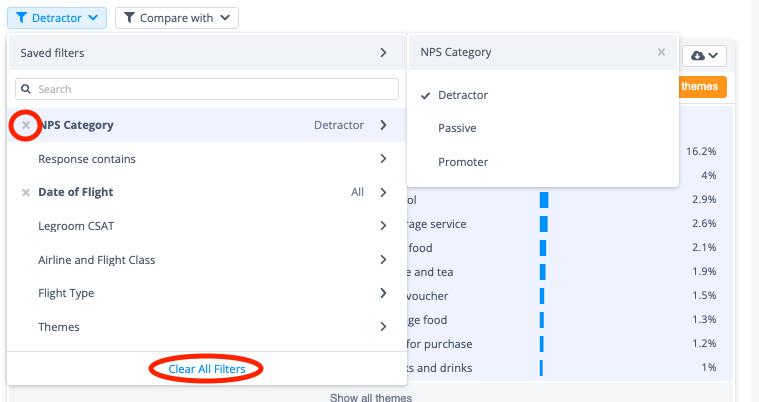Open the Date of Flight filter
This screenshot has height=402, width=759.
[x=207, y=192]
